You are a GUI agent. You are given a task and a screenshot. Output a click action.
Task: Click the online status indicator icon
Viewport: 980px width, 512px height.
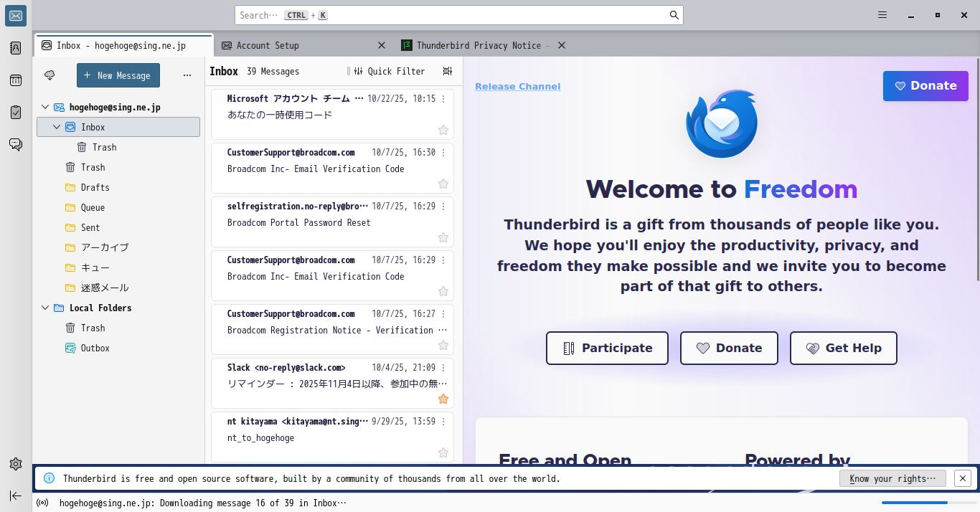pos(42,503)
